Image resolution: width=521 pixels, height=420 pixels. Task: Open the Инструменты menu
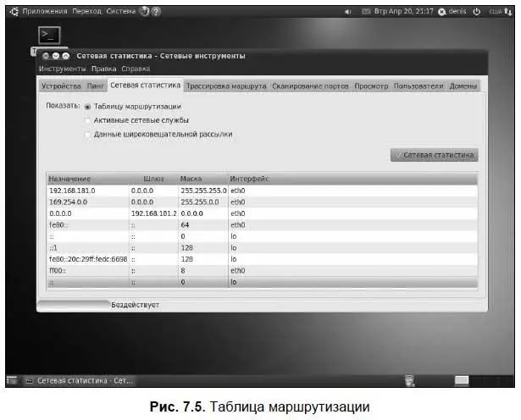point(62,69)
